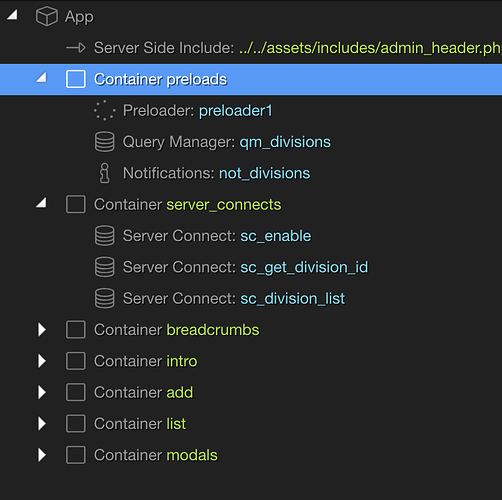Click the qm_divisions Query Manager database icon
This screenshot has width=502, height=500.
point(105,142)
